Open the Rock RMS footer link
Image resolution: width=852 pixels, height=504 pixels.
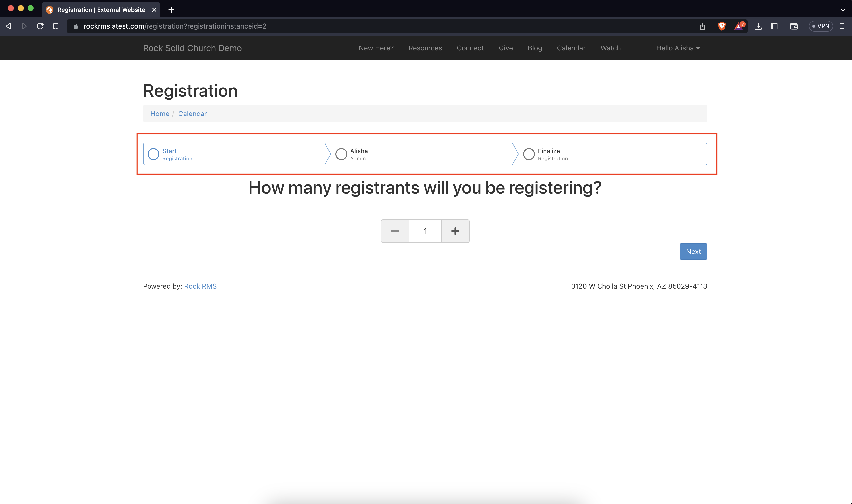click(200, 286)
